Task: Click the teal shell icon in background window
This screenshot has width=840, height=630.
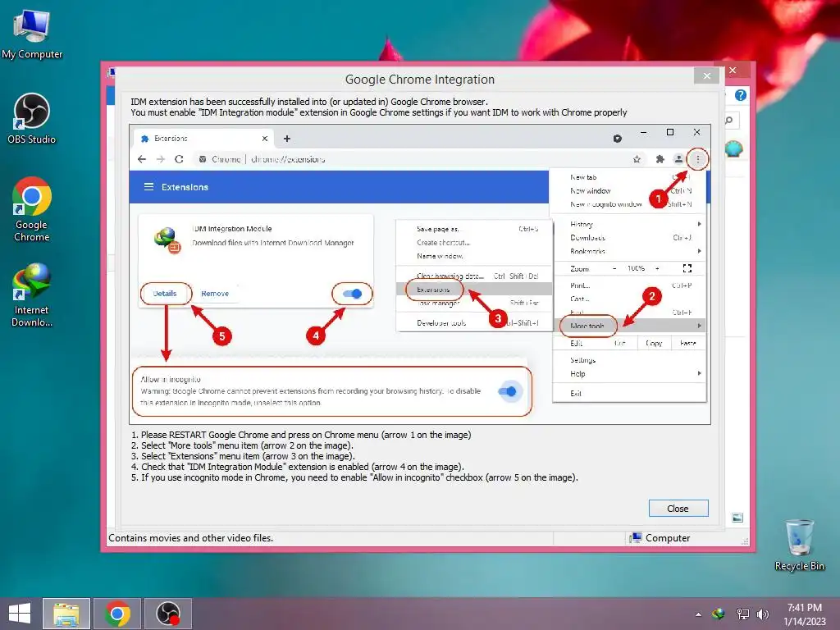Action: (733, 148)
